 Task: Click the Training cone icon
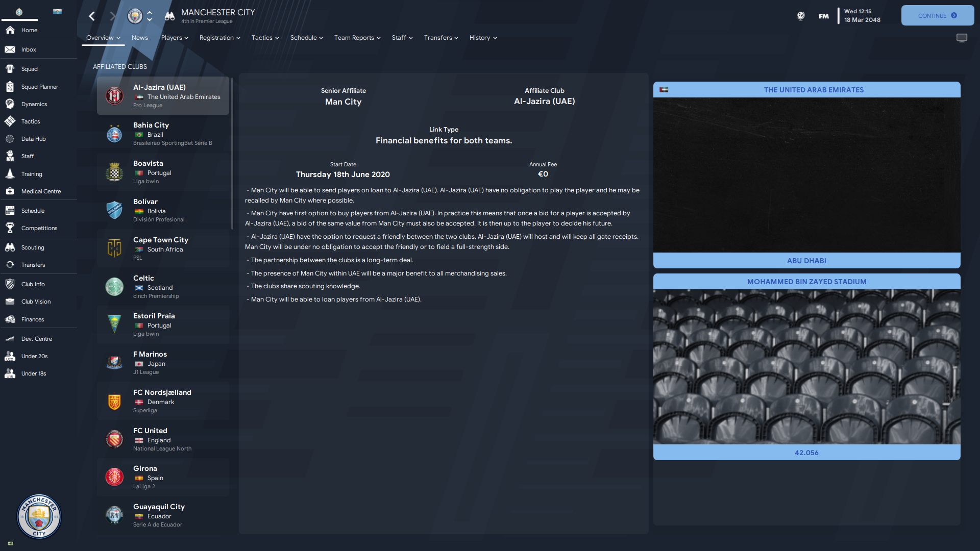[x=10, y=174]
